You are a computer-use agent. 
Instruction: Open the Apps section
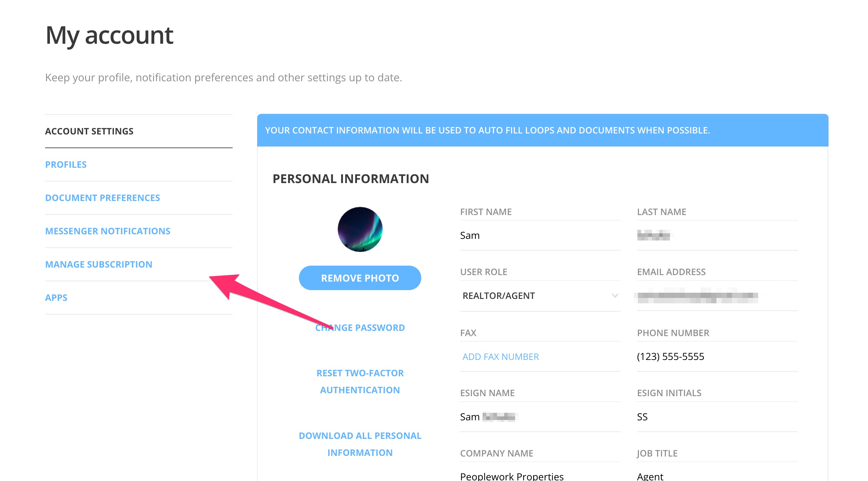click(x=56, y=297)
